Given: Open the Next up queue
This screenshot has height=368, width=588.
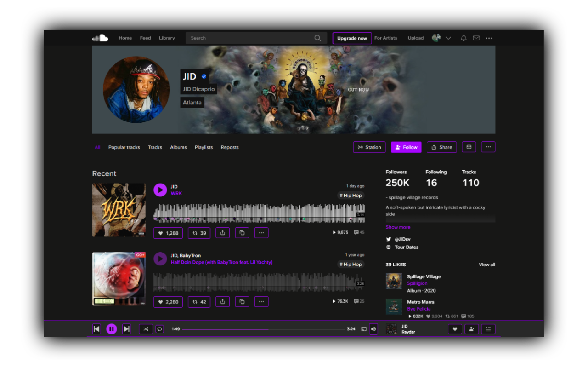Looking at the screenshot, I should coord(488,329).
